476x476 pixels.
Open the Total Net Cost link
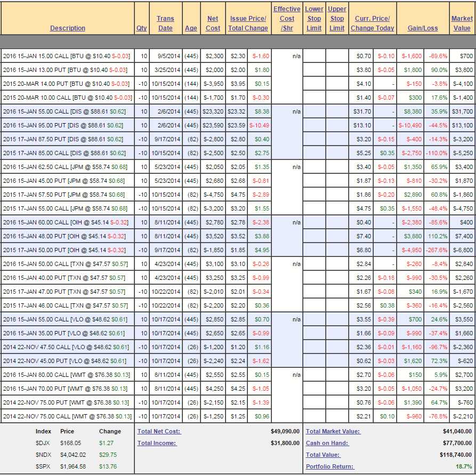[x=159, y=431]
